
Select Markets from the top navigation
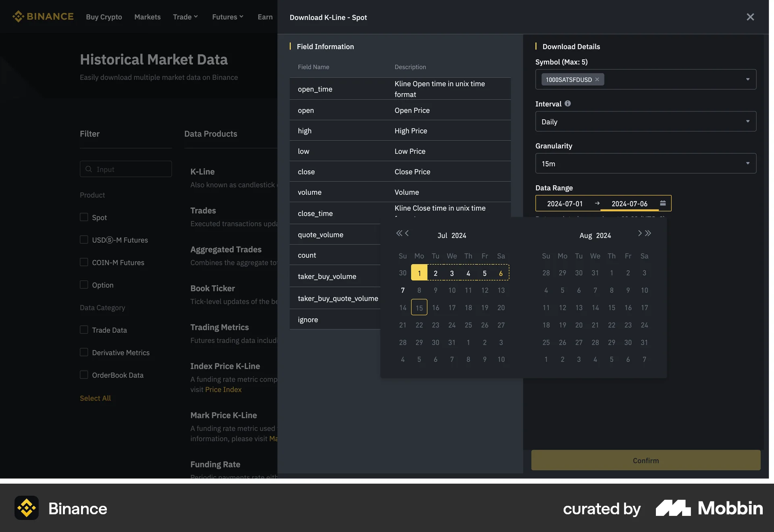147,17
